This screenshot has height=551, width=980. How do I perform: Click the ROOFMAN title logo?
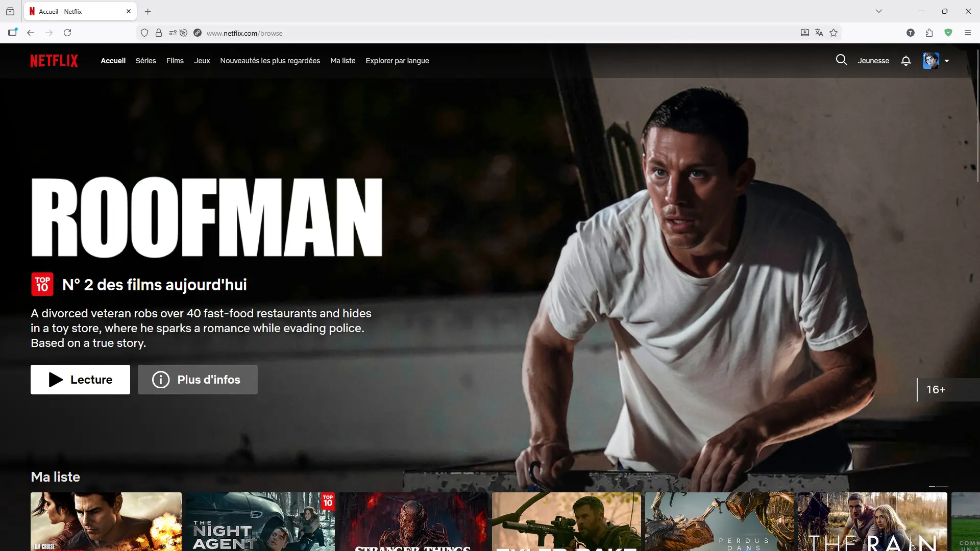click(207, 217)
